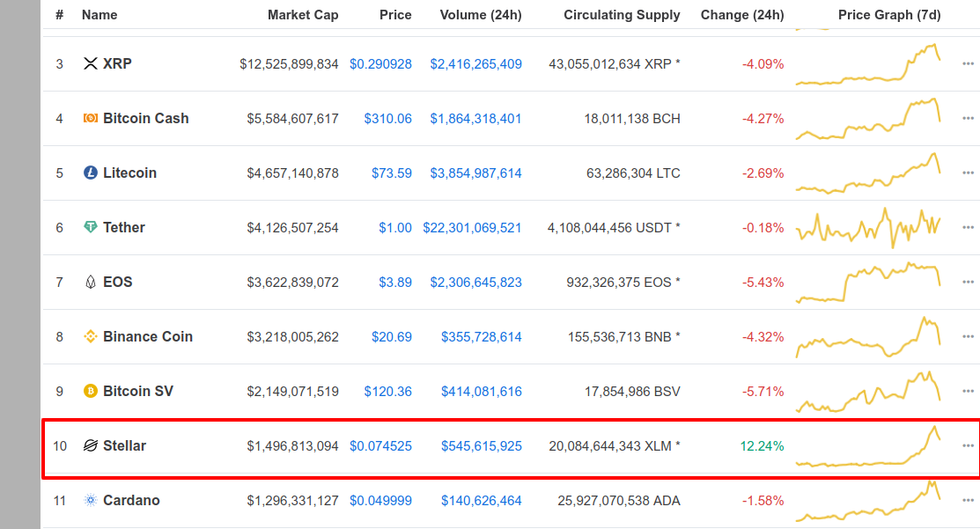Open the more options menu for Litecoin
This screenshot has height=529, width=980.
click(x=969, y=173)
